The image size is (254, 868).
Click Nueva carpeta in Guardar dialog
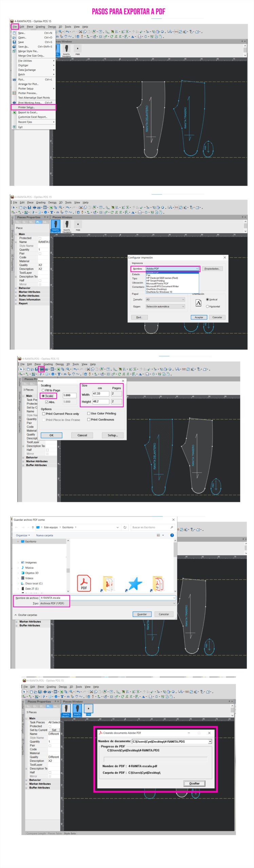coord(44,535)
